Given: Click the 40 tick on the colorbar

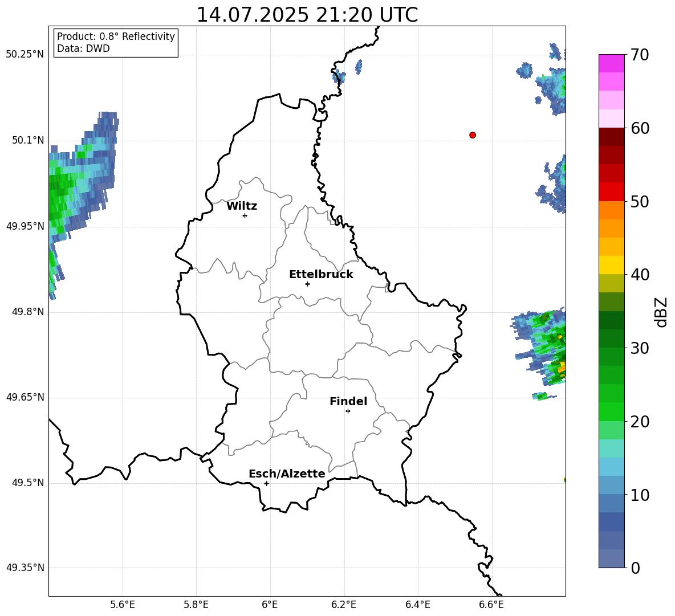Looking at the screenshot, I should point(639,275).
